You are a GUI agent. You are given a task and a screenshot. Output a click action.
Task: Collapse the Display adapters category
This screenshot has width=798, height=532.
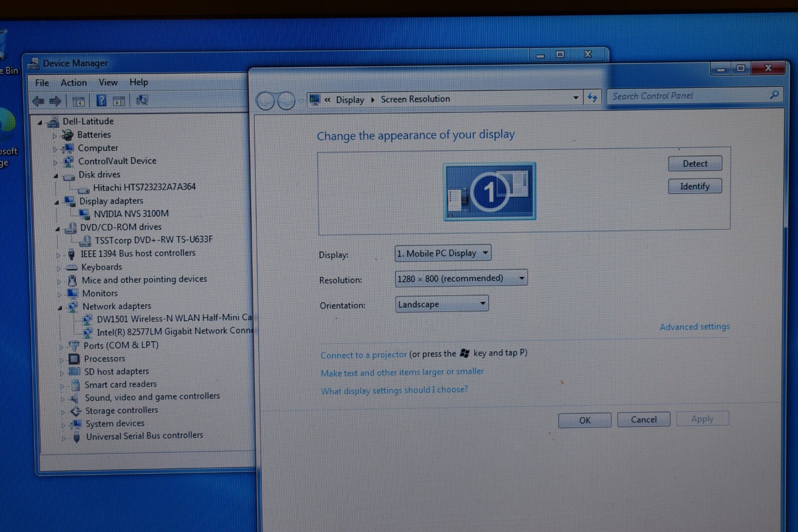(x=56, y=202)
